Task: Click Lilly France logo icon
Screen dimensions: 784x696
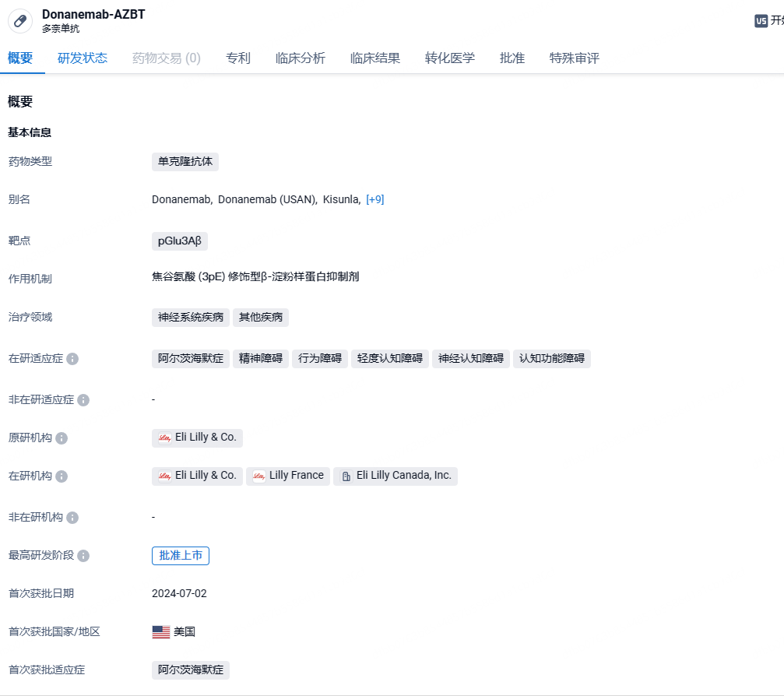Action: click(259, 476)
